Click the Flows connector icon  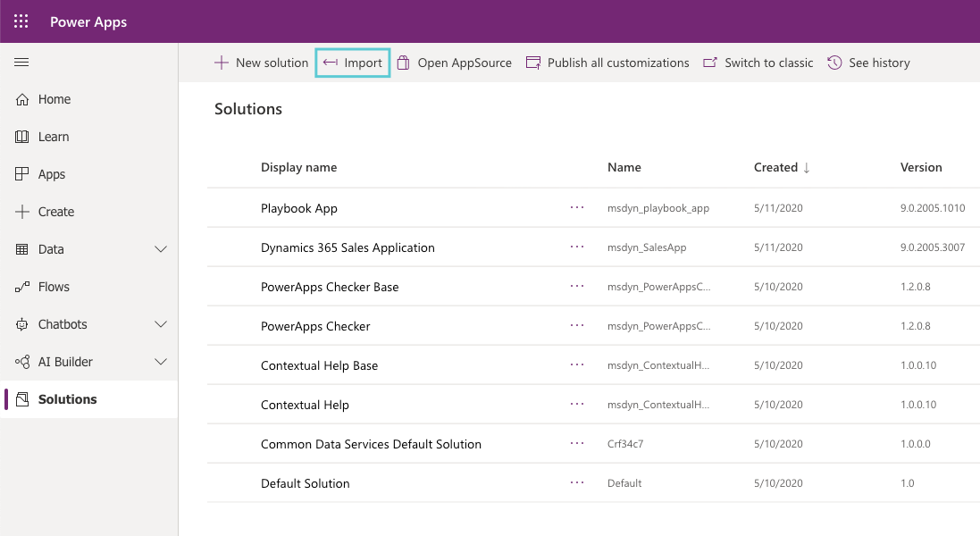[x=21, y=287]
